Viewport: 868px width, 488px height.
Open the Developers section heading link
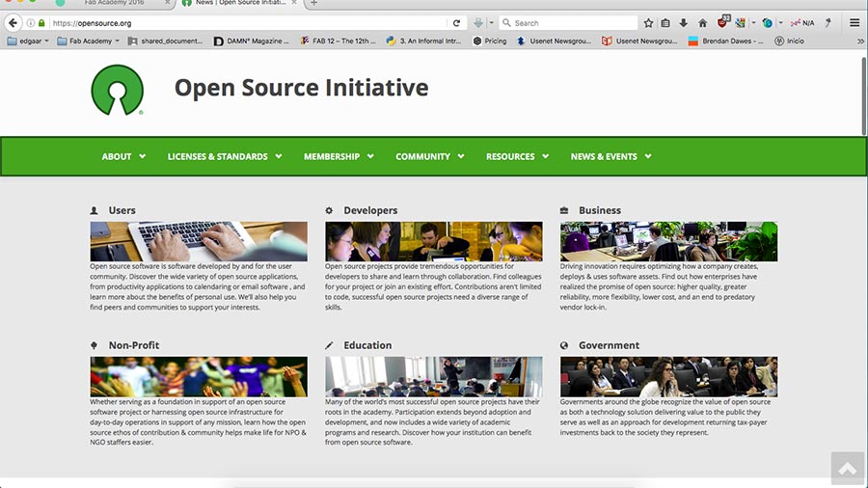370,210
